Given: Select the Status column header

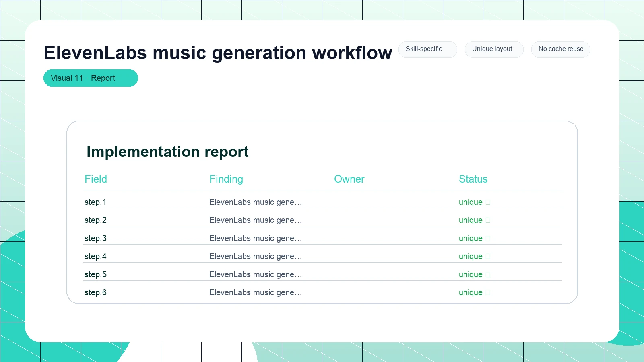Looking at the screenshot, I should [x=473, y=179].
